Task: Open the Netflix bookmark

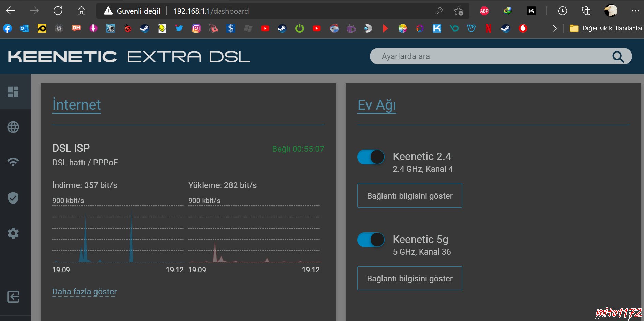Action: 488,28
